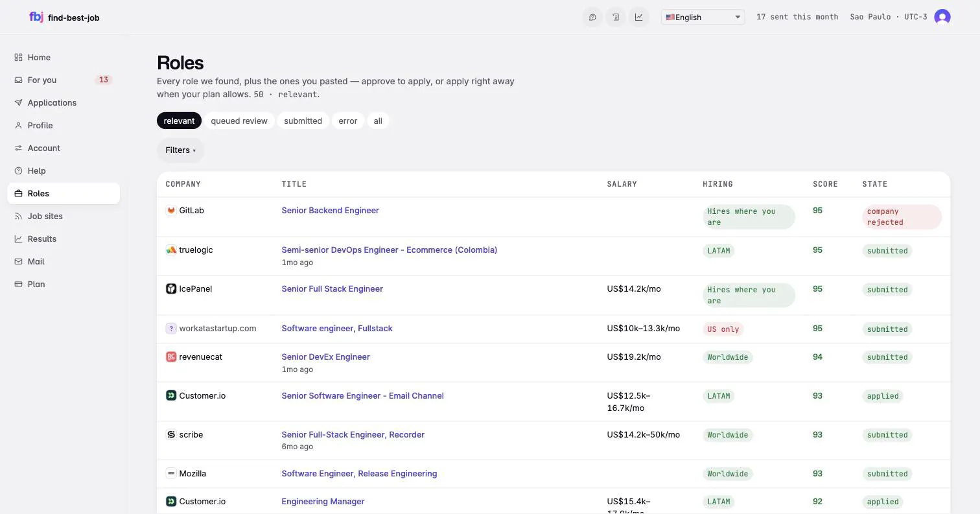Click the fbj find-best-job logo
Image resolution: width=980 pixels, height=514 pixels.
[64, 18]
